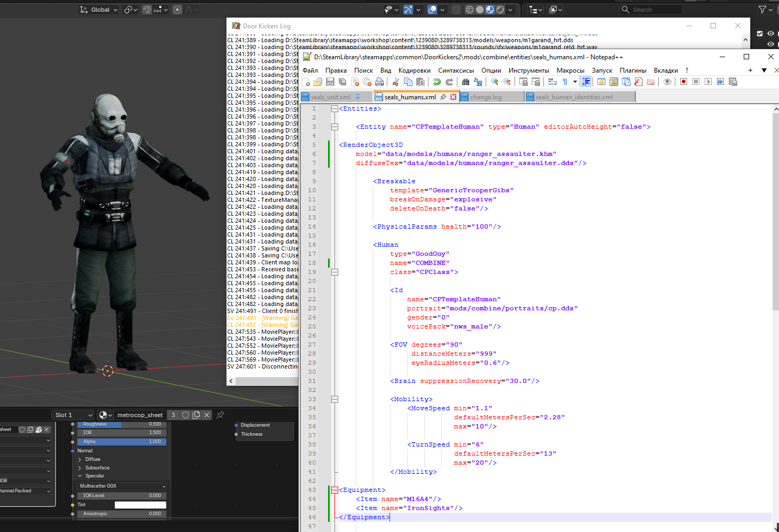The height and width of the screenshot is (532, 779).
Task: Expand the Diffuse section in shader node
Action: 80,459
